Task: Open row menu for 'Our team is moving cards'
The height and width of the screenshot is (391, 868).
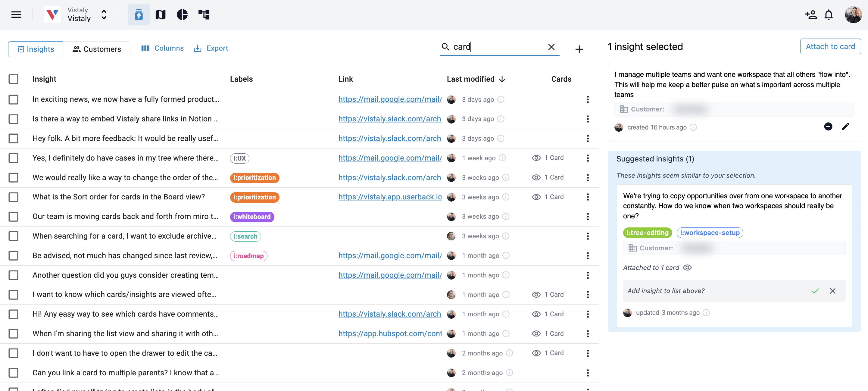Action: click(588, 216)
